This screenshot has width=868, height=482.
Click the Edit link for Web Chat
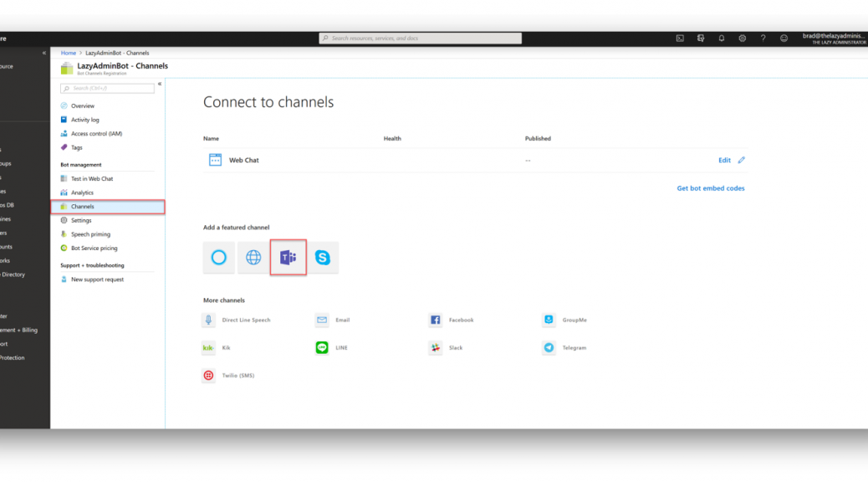click(724, 160)
